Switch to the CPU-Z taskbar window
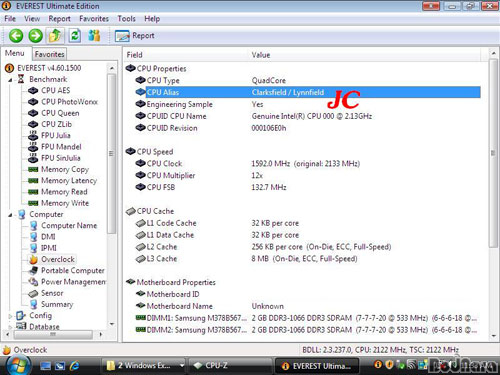This screenshot has height=375, width=500. coord(230,366)
